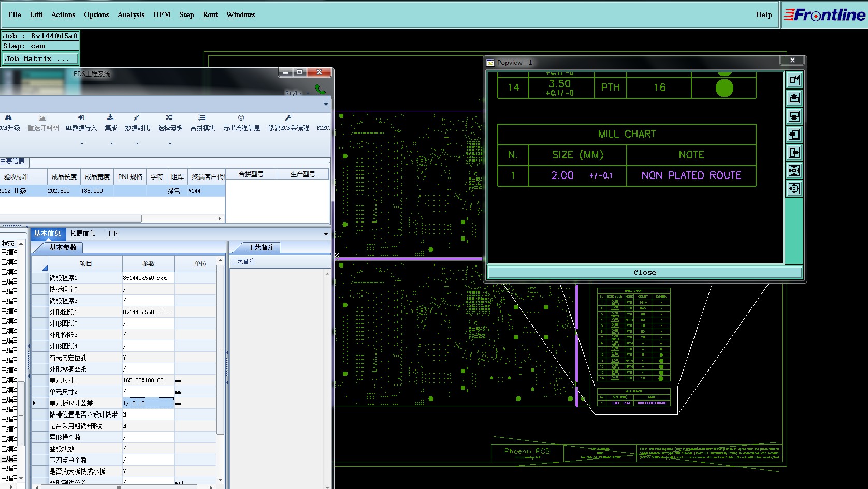Click the 数据对比 compare icon

(137, 118)
